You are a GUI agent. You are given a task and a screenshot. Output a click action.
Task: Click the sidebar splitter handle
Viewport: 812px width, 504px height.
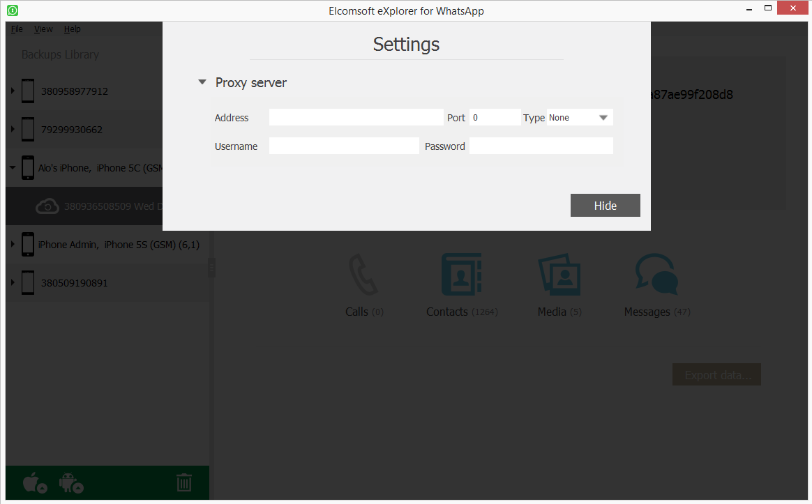211,268
